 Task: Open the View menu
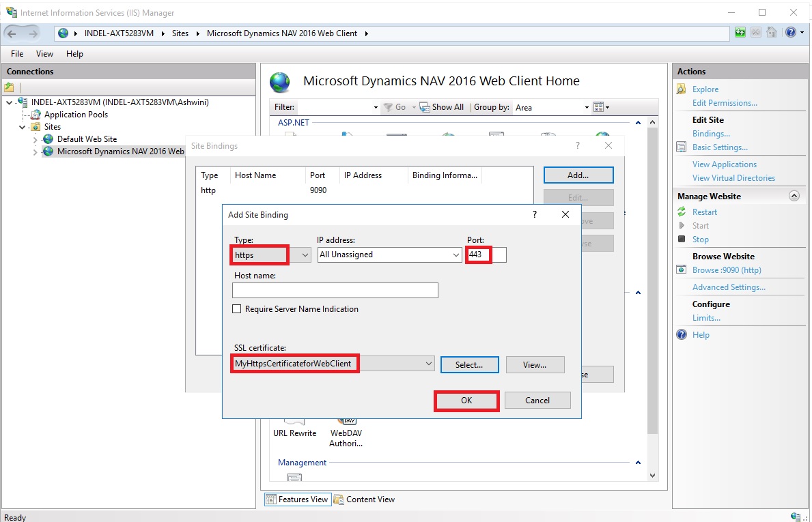pyautogui.click(x=44, y=54)
